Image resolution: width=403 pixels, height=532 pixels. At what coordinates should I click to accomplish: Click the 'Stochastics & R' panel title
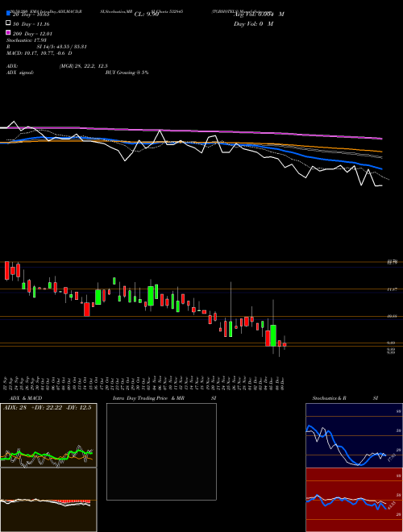coord(330,398)
